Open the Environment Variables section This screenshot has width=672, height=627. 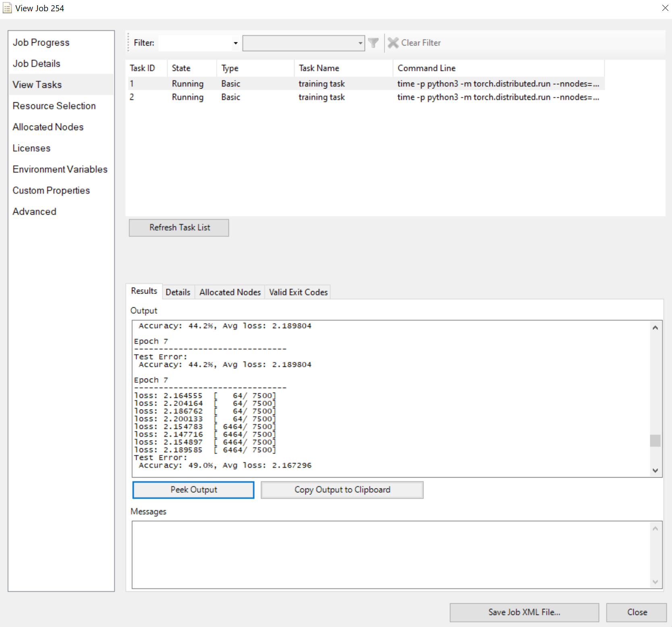[60, 169]
